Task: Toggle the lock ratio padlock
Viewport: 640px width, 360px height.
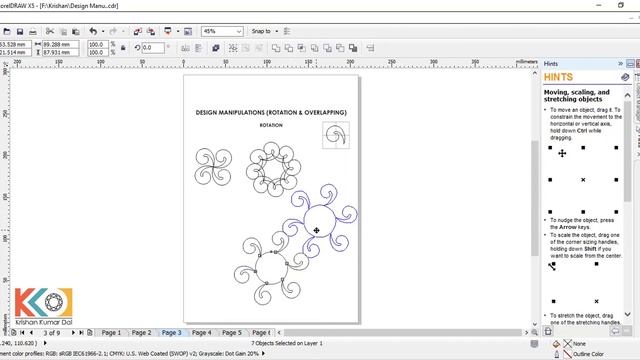Action: coord(123,48)
